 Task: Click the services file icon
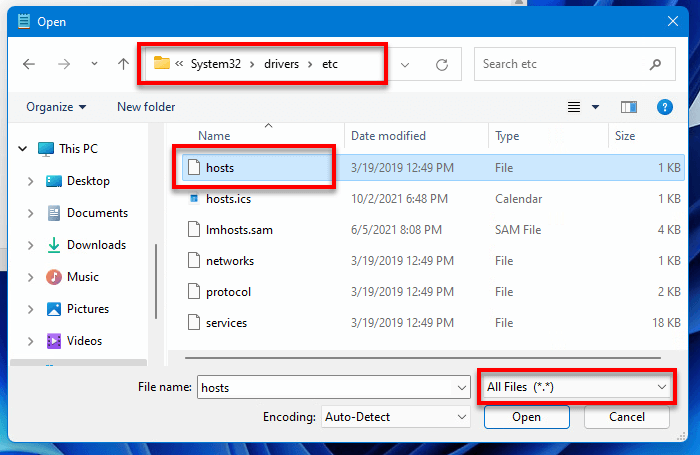[194, 322]
